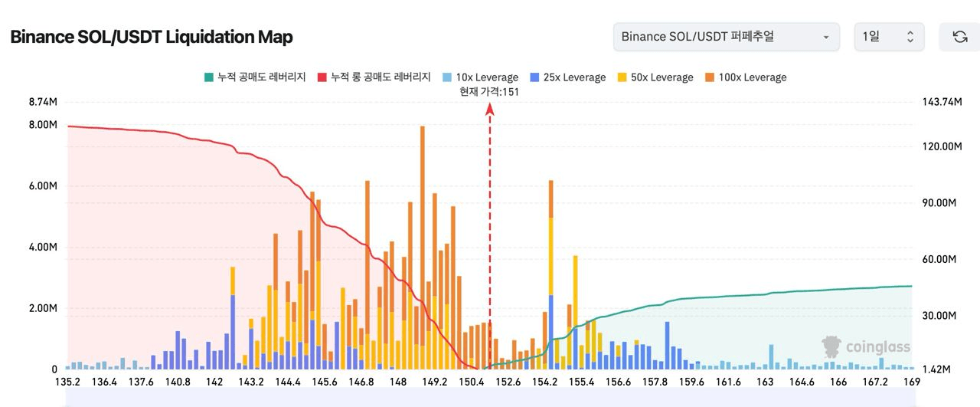This screenshot has width=980, height=407.
Task: Open the 1일 time range selector
Action: (x=888, y=37)
